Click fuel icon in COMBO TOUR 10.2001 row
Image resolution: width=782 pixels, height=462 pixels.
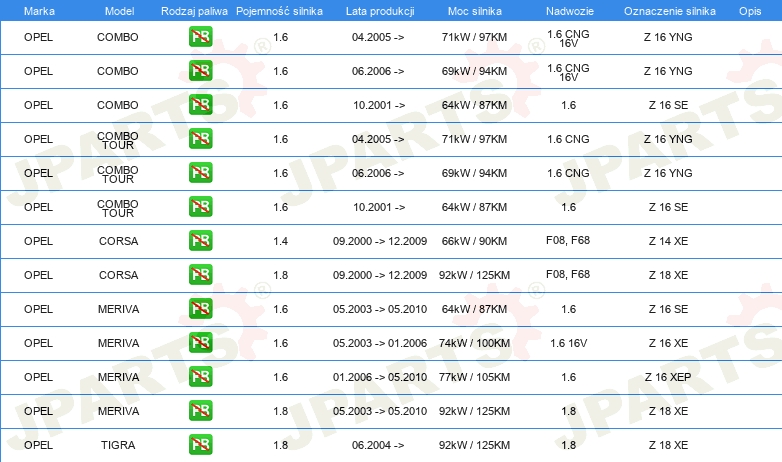pos(200,207)
